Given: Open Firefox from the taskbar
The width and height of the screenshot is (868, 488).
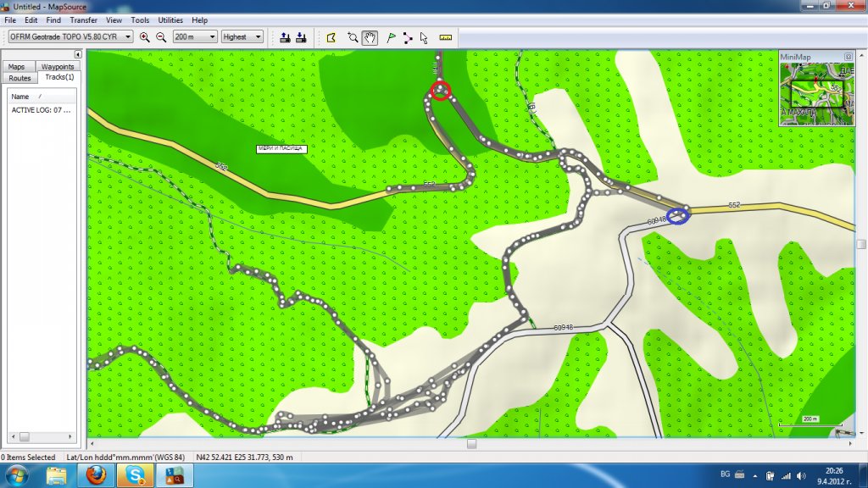Looking at the screenshot, I should (x=96, y=475).
